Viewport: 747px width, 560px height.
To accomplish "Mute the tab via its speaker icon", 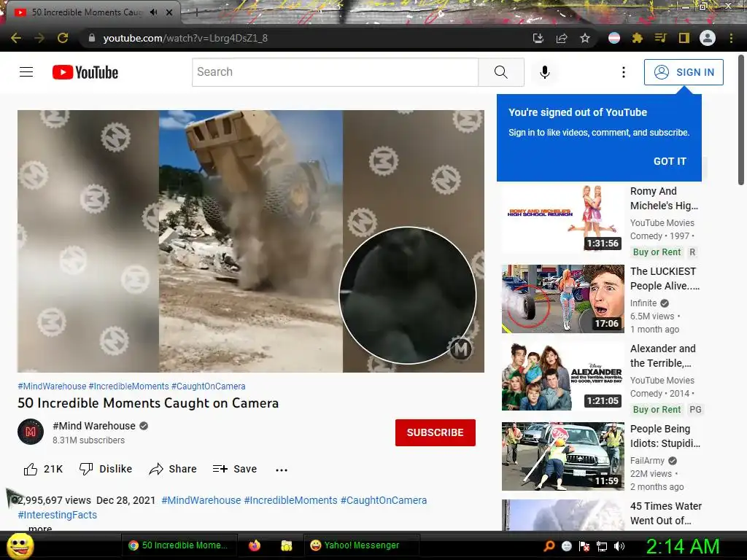I will pyautogui.click(x=153, y=12).
